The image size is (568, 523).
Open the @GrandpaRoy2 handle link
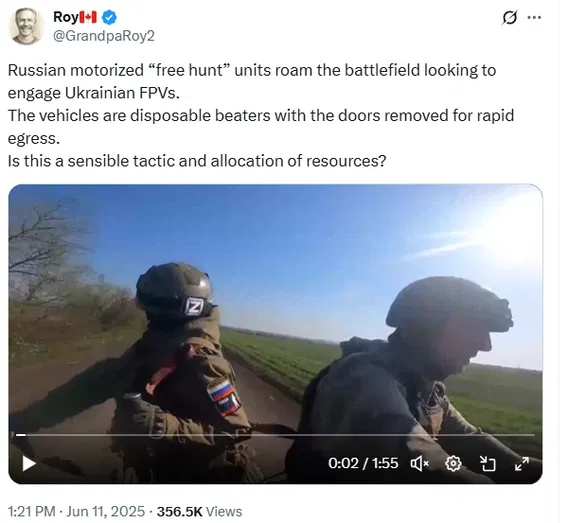tap(104, 36)
